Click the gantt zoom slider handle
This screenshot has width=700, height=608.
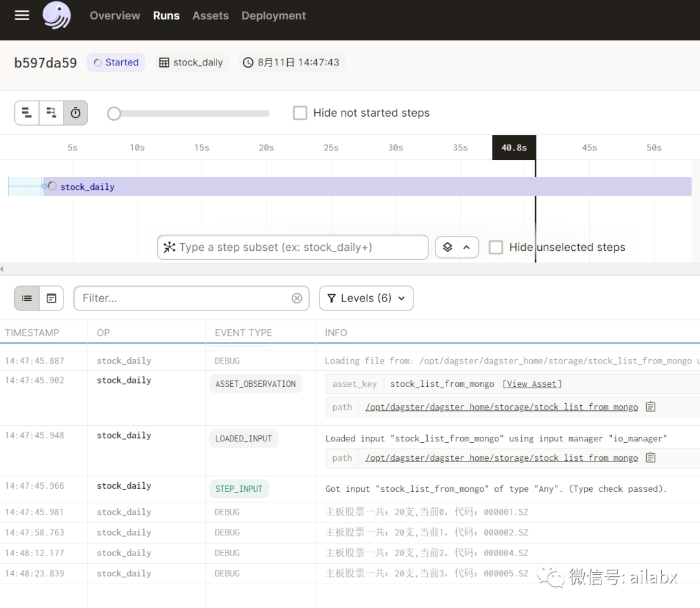tap(114, 113)
